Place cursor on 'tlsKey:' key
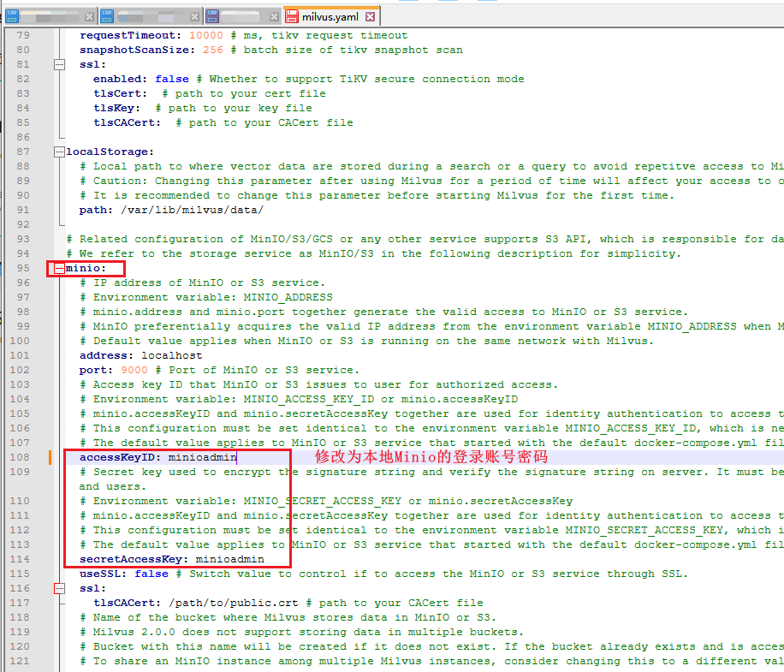The width and height of the screenshot is (784, 672). [116, 108]
